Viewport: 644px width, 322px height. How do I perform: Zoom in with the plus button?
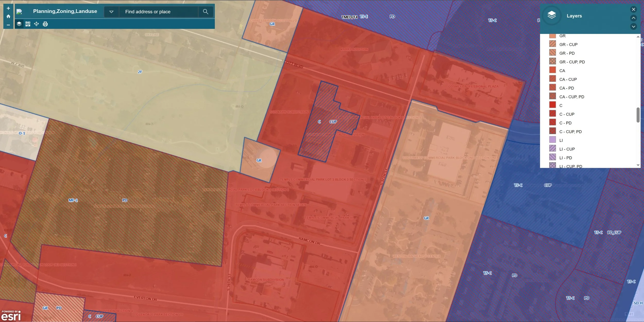(8, 8)
